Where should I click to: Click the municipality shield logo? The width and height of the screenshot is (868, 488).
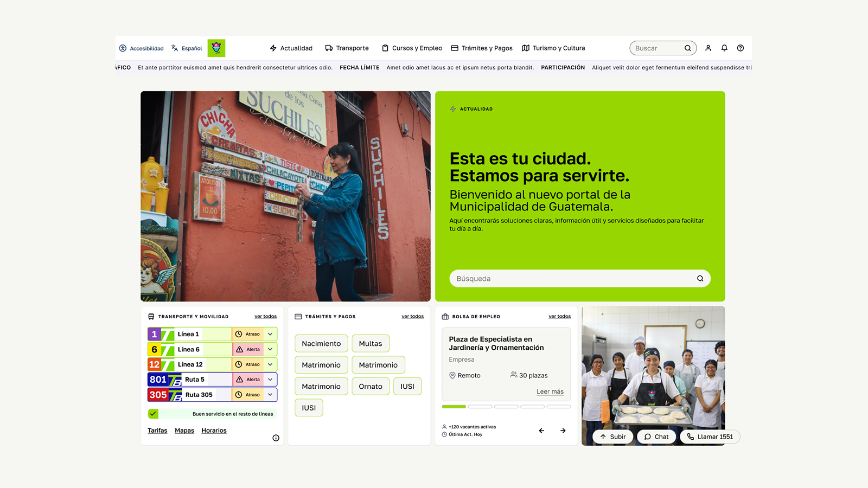tap(216, 48)
